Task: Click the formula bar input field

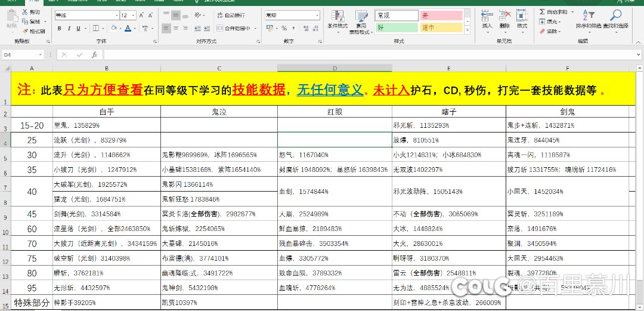Action: point(369,55)
